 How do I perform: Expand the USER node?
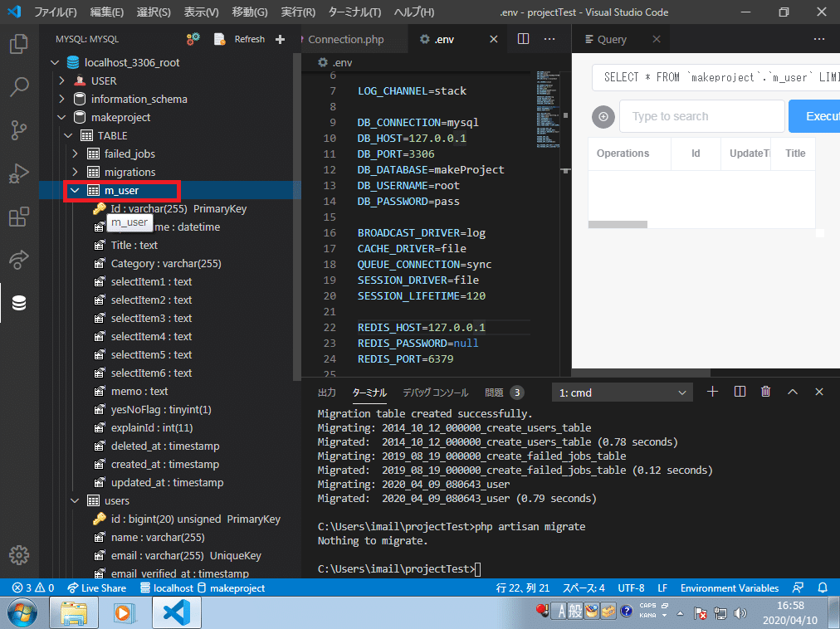click(61, 80)
